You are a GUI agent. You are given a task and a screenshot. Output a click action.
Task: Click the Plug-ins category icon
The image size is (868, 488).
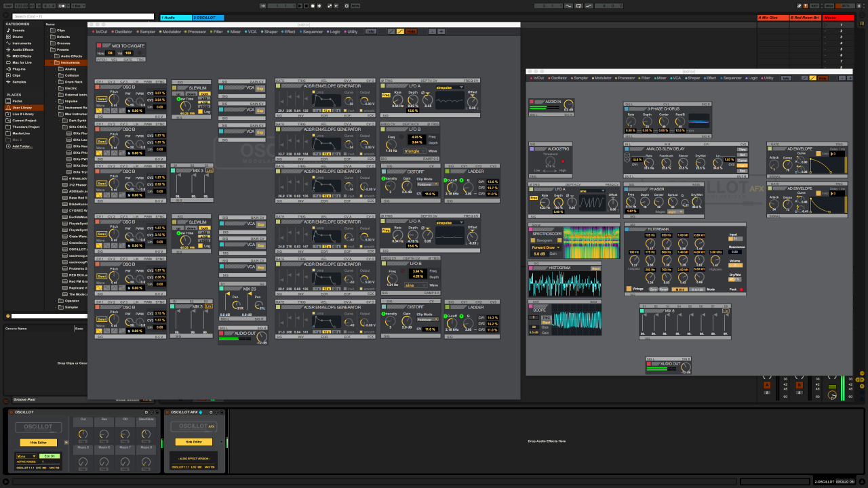point(8,69)
